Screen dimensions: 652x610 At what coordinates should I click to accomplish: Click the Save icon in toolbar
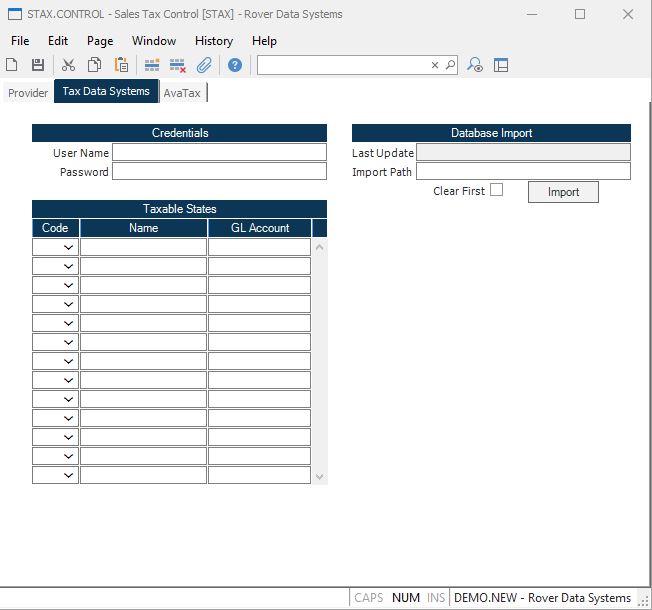coord(38,65)
